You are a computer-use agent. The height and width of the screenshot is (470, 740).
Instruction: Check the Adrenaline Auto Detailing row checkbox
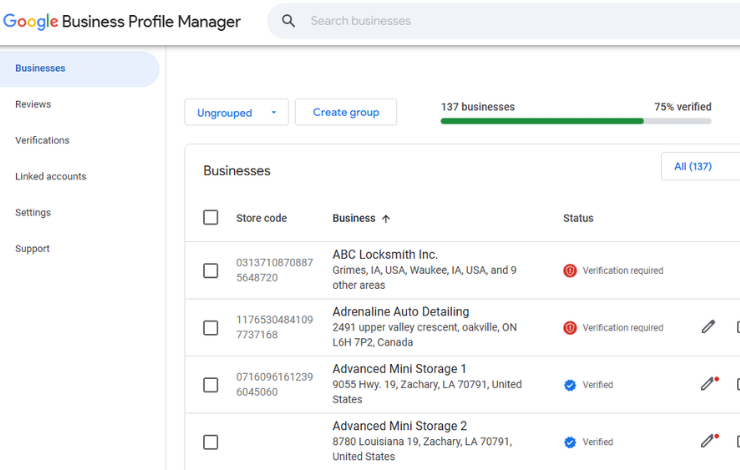coord(210,327)
